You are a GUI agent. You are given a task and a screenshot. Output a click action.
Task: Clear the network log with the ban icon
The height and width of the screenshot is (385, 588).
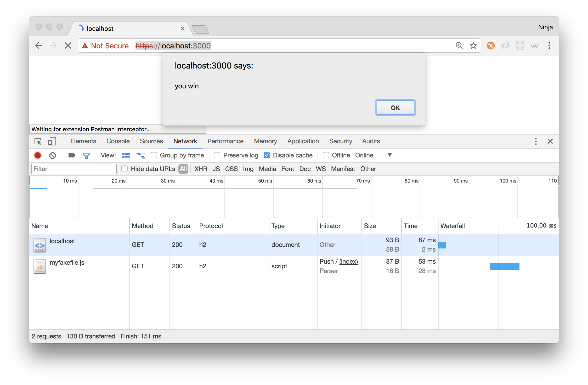click(x=53, y=155)
